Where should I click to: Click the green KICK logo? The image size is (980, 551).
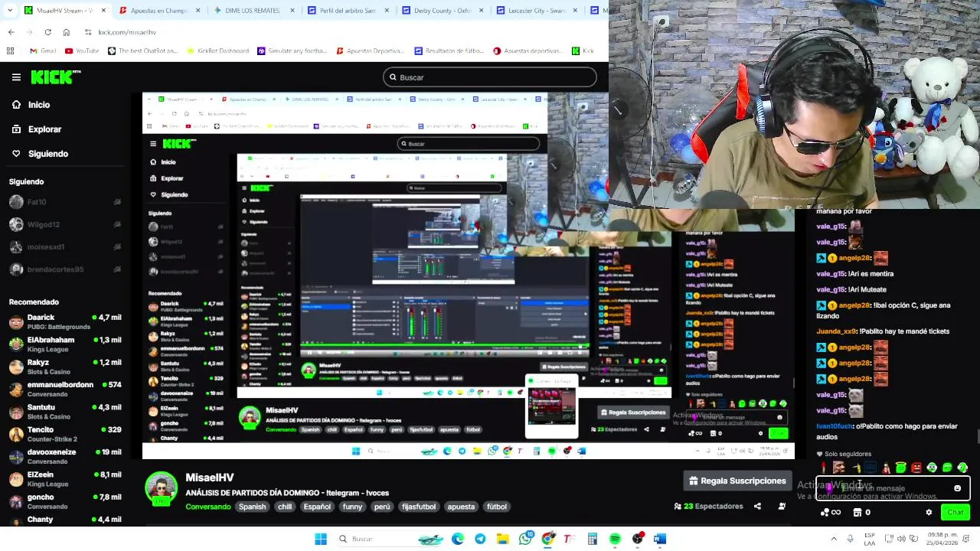[55, 77]
